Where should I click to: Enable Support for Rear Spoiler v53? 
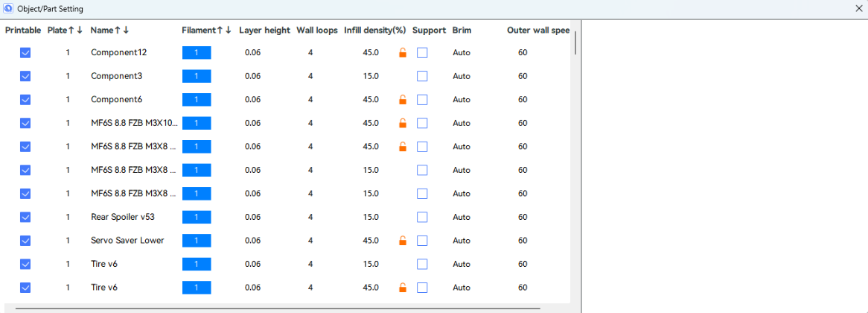pyautogui.click(x=422, y=217)
